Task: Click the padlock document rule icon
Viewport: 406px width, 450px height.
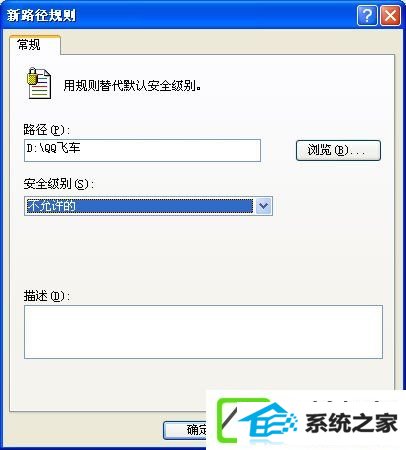Action: coord(39,83)
